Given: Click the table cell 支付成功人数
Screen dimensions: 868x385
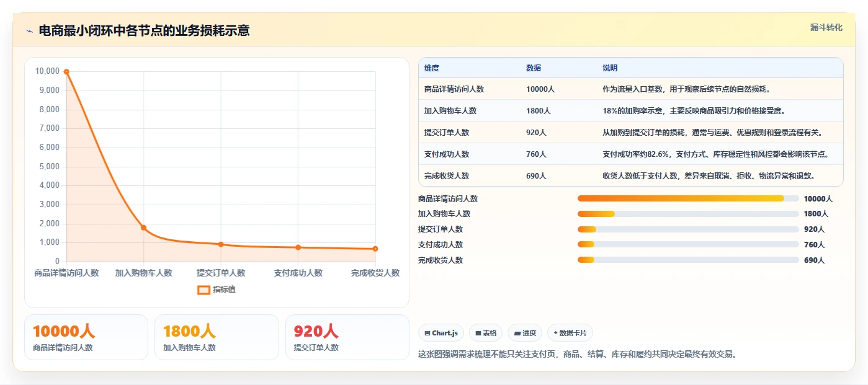Looking at the screenshot, I should [x=447, y=154].
